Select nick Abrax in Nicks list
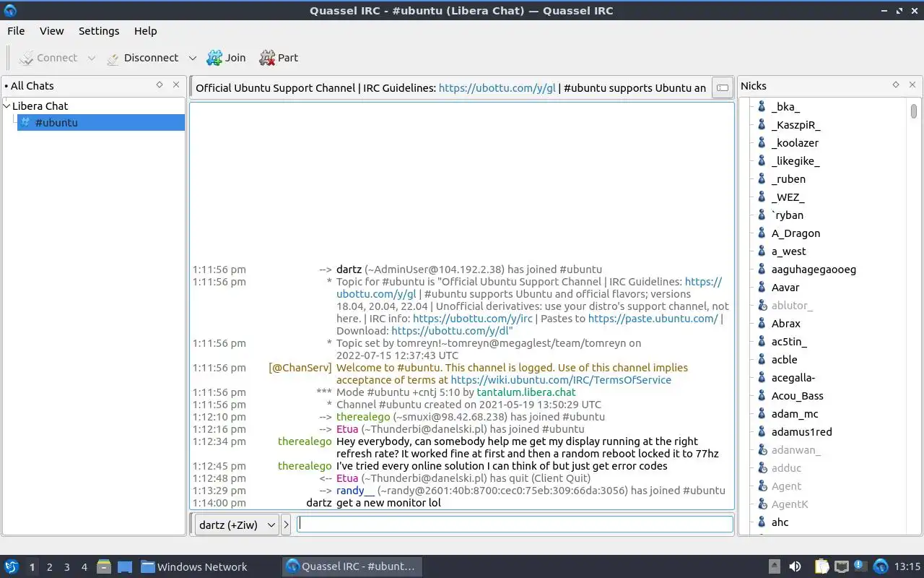The width and height of the screenshot is (924, 578). (x=785, y=324)
